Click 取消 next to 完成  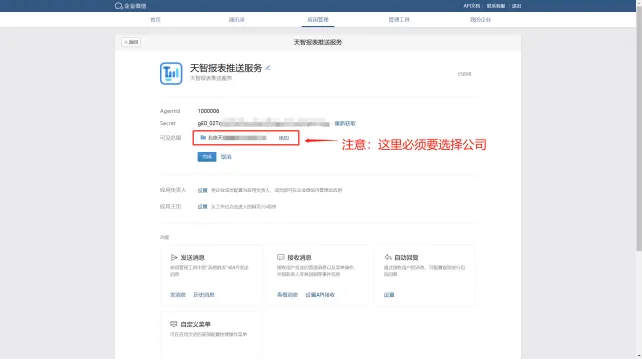coord(226,157)
